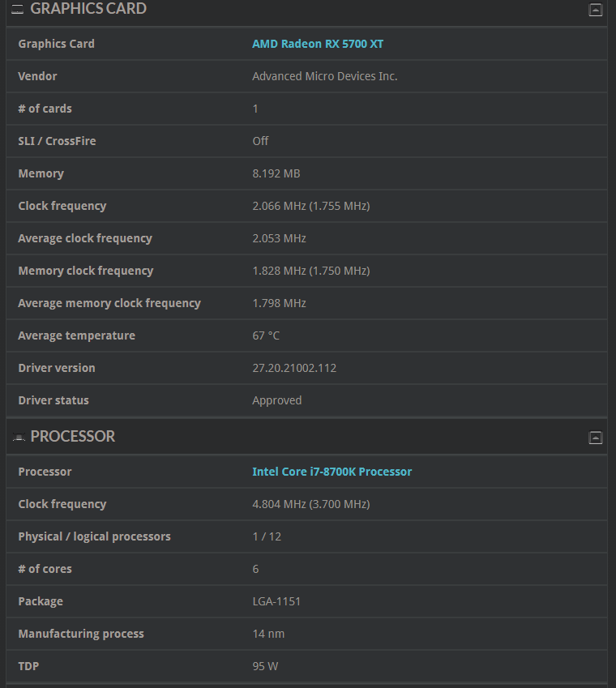
Task: Select the PROCESSOR section heading
Action: tap(73, 437)
